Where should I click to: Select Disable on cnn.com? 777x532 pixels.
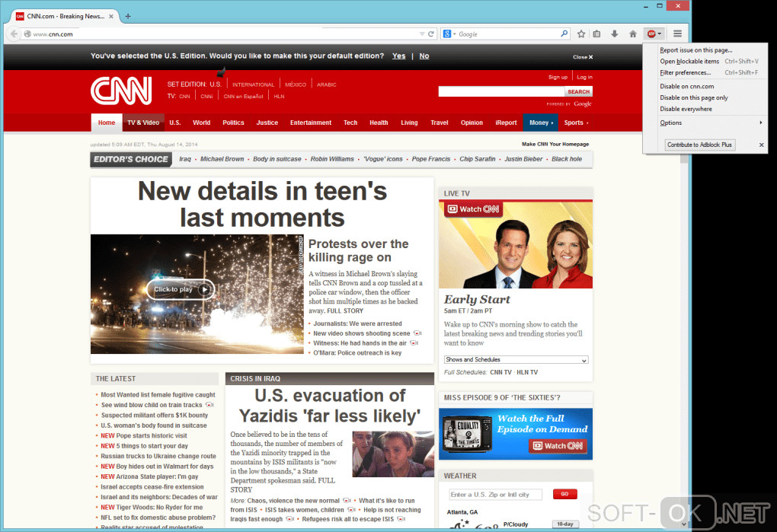tap(687, 86)
